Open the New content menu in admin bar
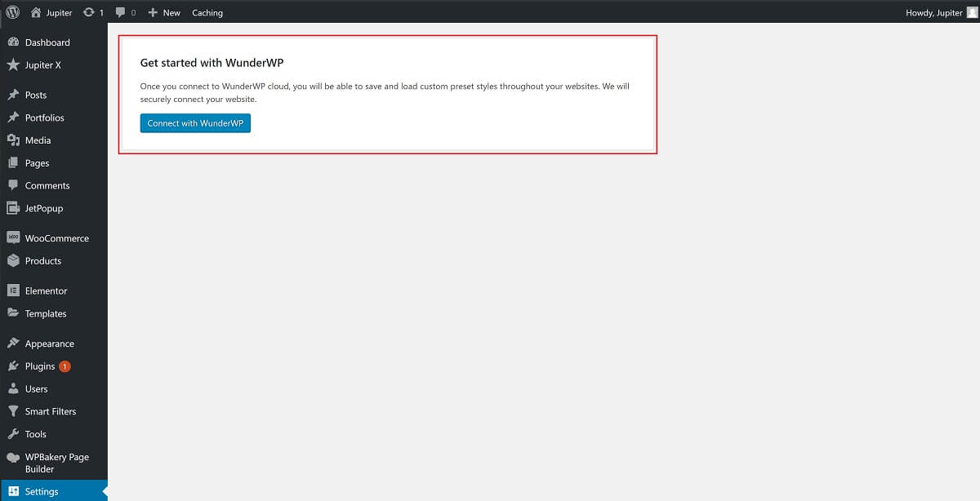Viewport: 980px width, 501px height. (x=164, y=12)
